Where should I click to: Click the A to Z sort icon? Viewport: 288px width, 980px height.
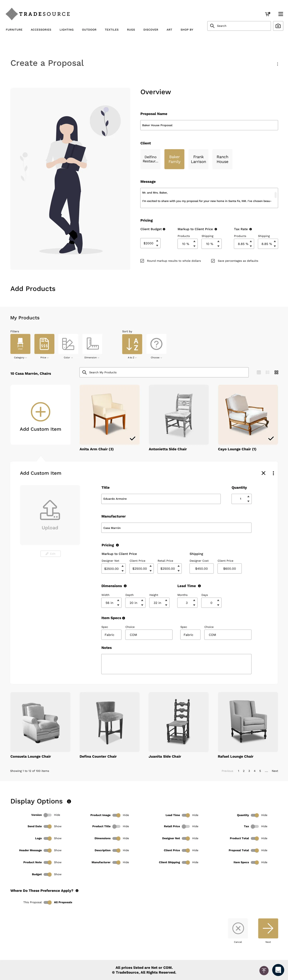[x=132, y=344]
